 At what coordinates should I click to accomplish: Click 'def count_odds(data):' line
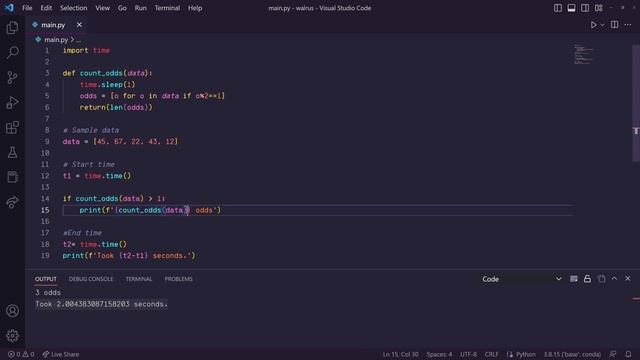click(107, 73)
